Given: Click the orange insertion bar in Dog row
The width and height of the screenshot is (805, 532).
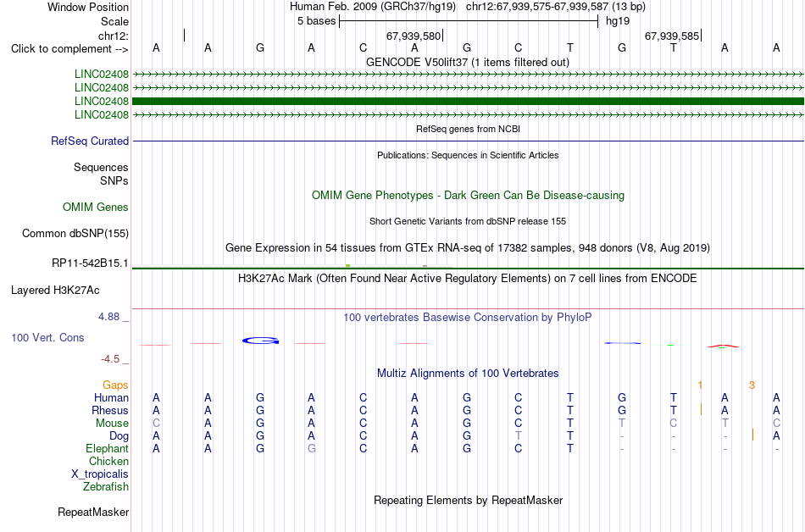Looking at the screenshot, I should coord(752,435).
